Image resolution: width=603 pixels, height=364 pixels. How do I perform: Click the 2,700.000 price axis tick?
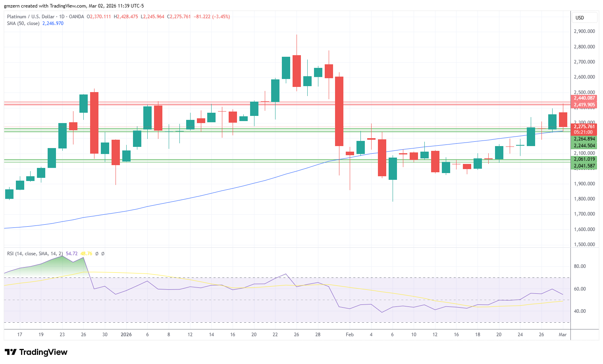pyautogui.click(x=584, y=62)
